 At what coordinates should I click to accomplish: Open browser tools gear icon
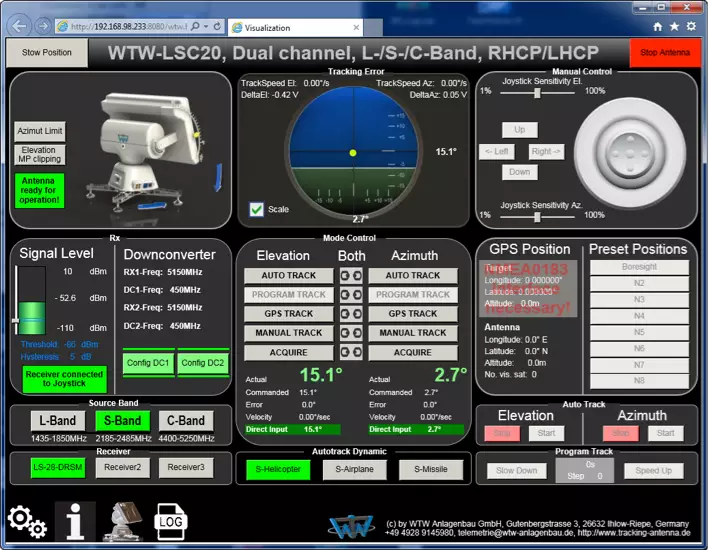[691, 27]
